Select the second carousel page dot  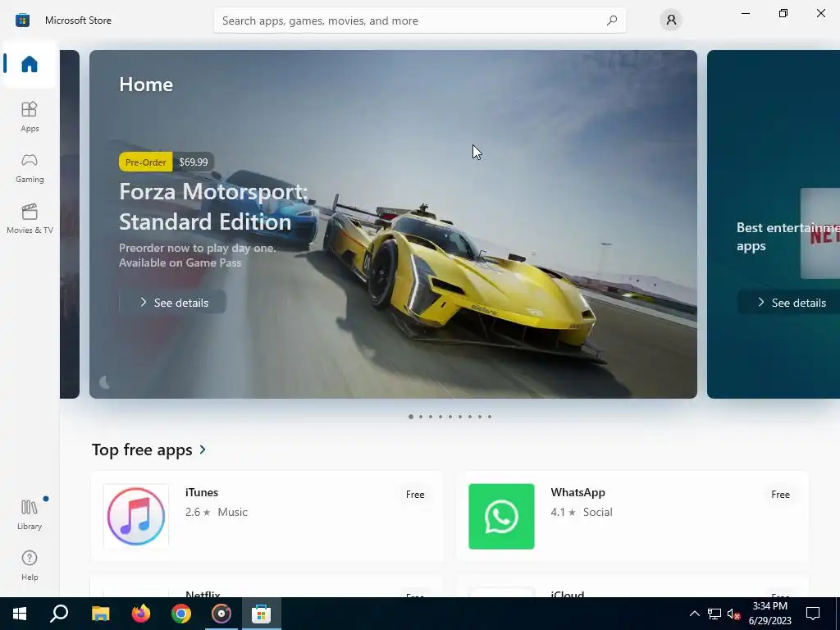[421, 416]
